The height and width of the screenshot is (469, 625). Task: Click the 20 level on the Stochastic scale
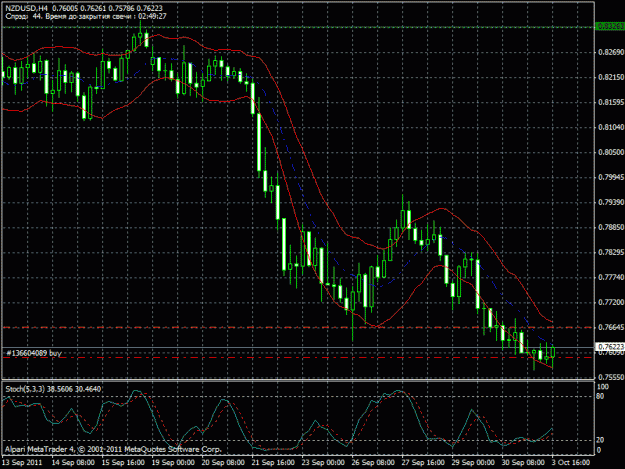(x=600, y=440)
